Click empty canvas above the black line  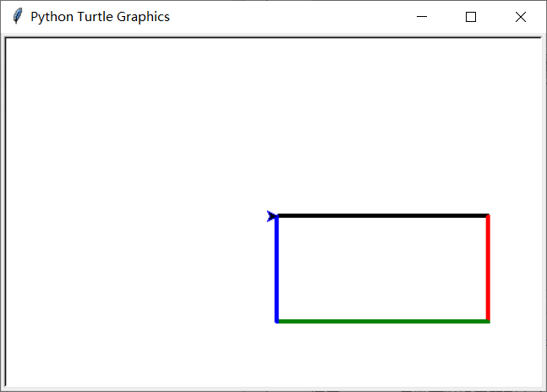coord(380,127)
